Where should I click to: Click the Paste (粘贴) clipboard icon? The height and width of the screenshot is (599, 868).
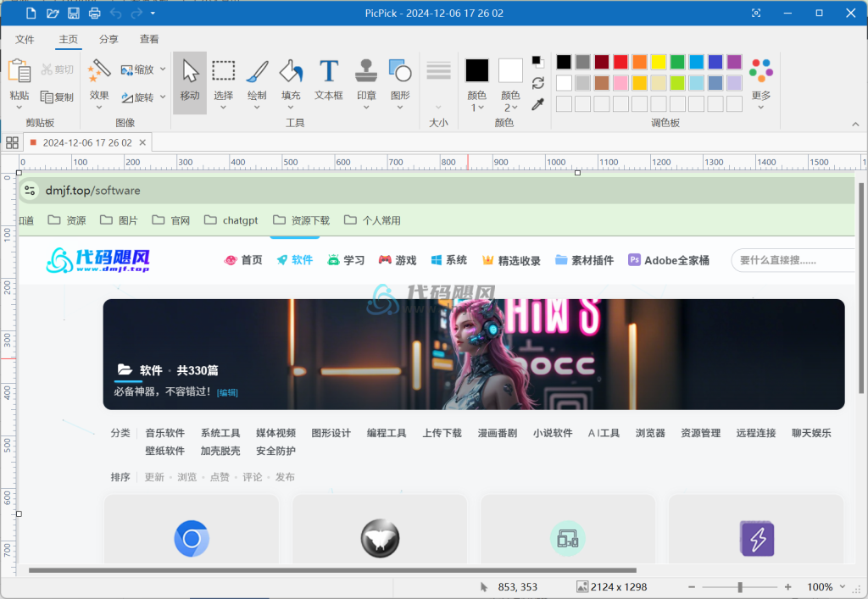pyautogui.click(x=19, y=71)
